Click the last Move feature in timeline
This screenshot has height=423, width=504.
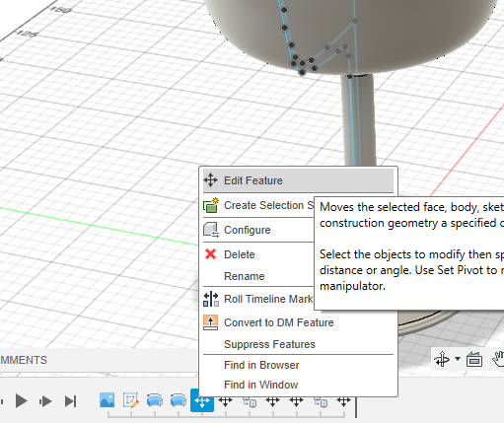coord(343,400)
